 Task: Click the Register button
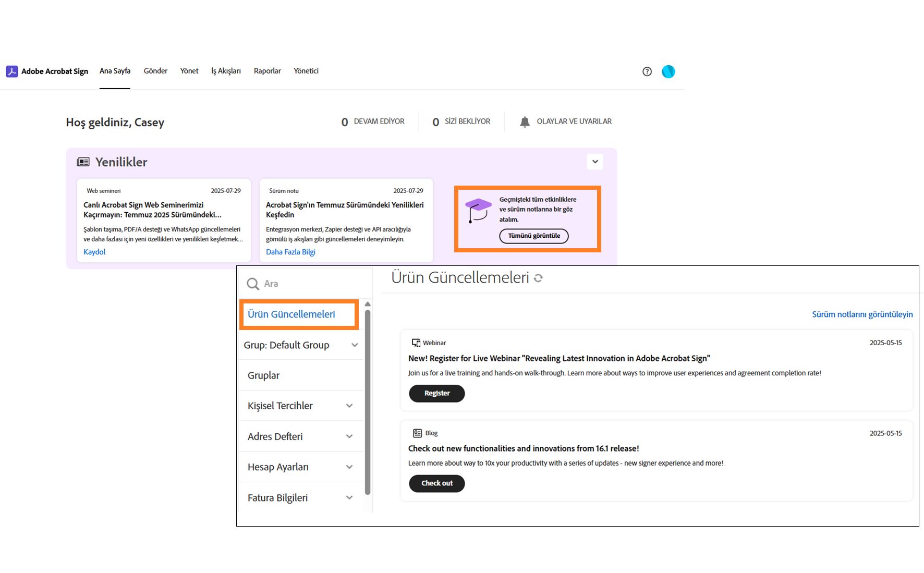tap(436, 394)
